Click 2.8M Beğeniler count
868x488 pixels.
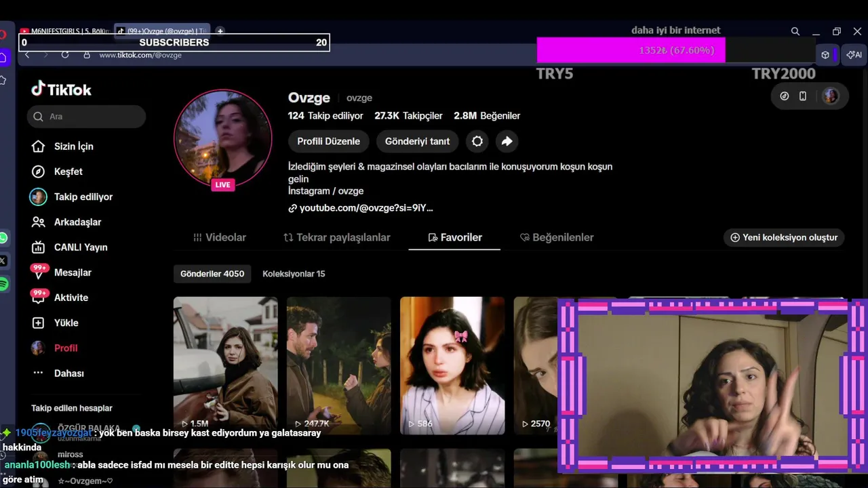click(487, 116)
